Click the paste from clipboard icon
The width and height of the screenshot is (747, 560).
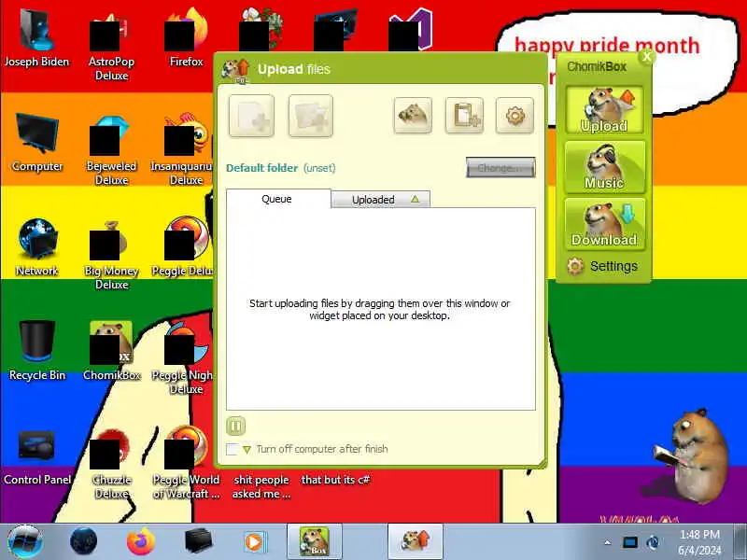pos(464,115)
